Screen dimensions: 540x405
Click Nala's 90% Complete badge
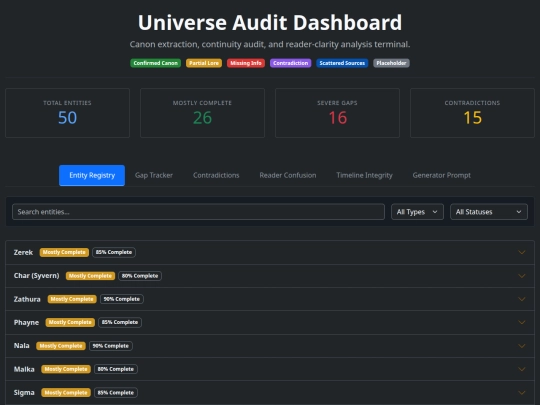(x=111, y=346)
